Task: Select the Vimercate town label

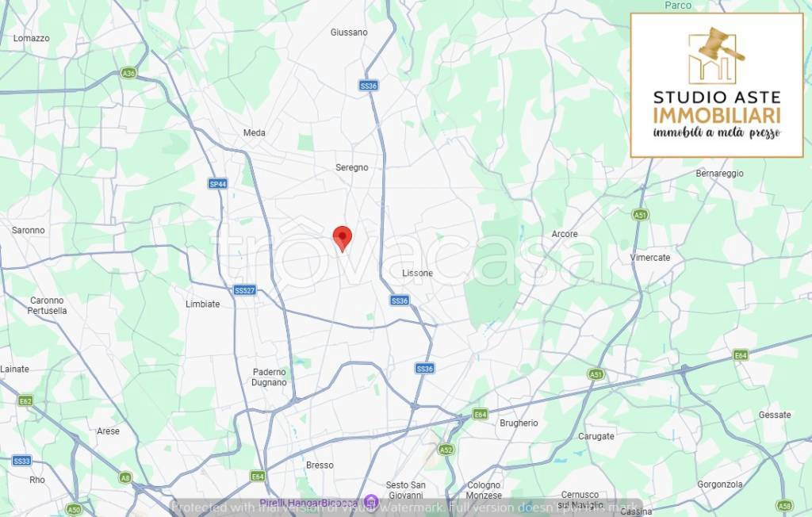Action: coord(650,258)
